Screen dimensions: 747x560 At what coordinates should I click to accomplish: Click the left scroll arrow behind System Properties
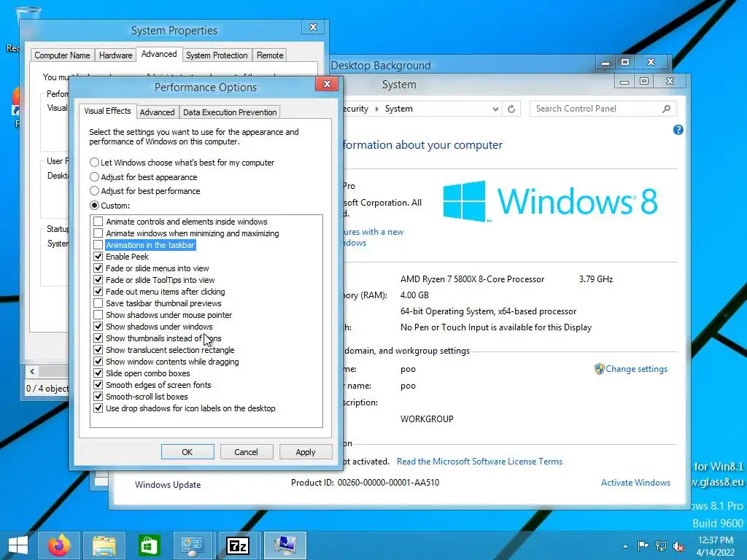point(32,371)
